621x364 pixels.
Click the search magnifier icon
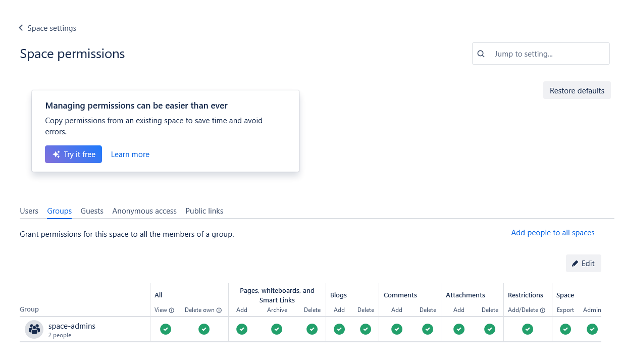click(x=481, y=54)
